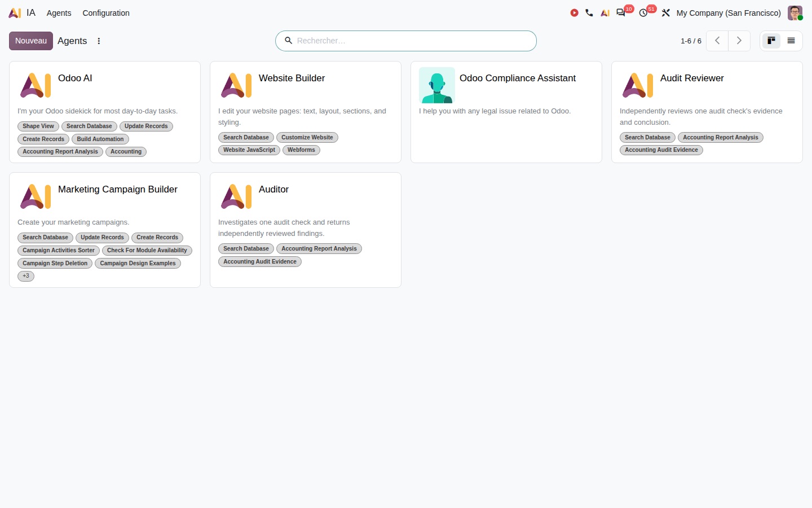Switch to kanban view
Viewport: 812px width, 508px height.
(771, 41)
